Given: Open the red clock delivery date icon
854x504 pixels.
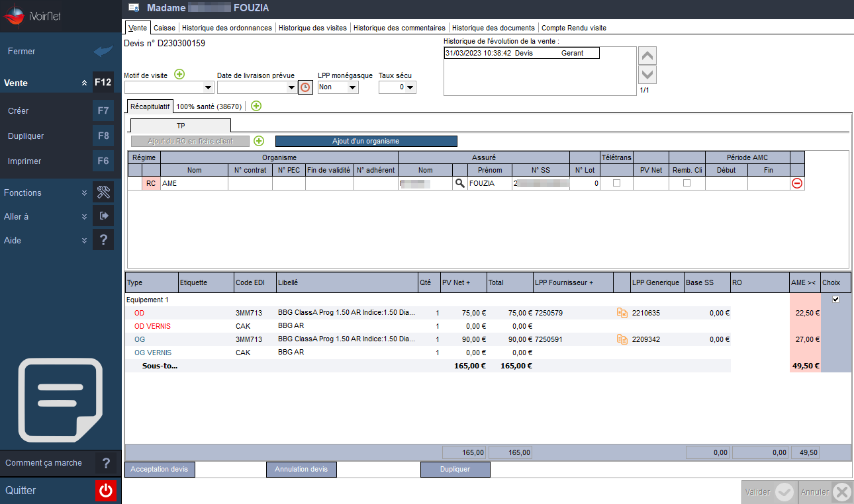Looking at the screenshot, I should tap(305, 87).
